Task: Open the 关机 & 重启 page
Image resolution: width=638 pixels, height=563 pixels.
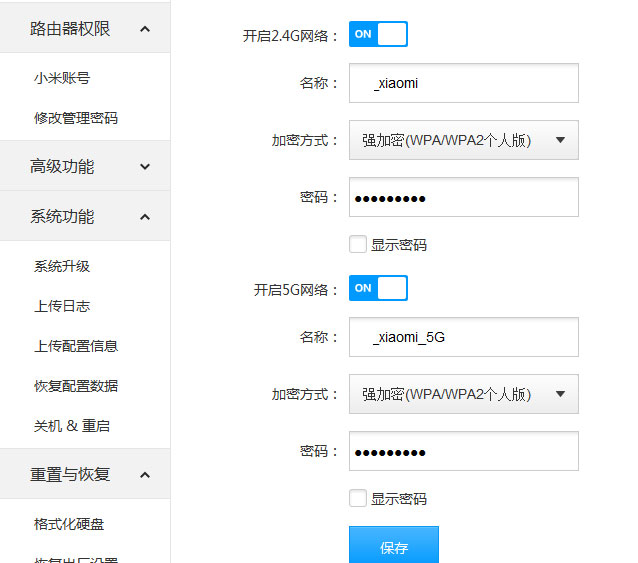Action: [72, 426]
